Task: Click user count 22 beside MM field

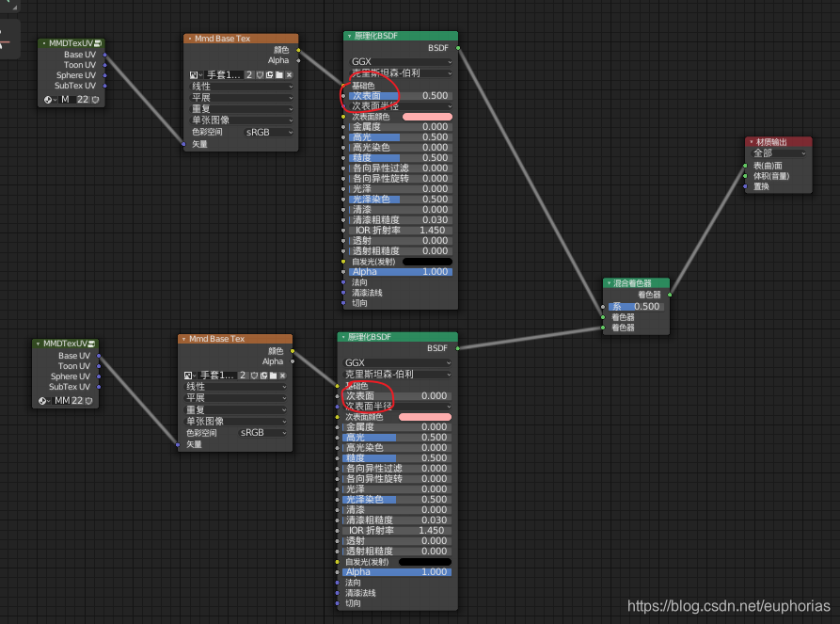Action: pos(77,401)
